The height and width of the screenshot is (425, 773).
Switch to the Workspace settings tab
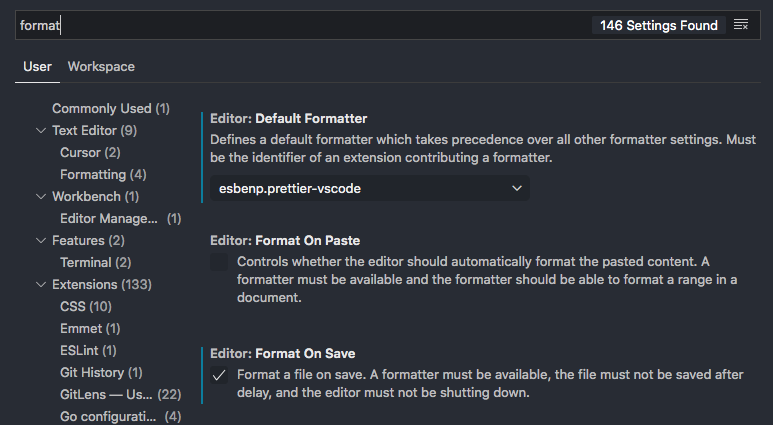(x=101, y=67)
